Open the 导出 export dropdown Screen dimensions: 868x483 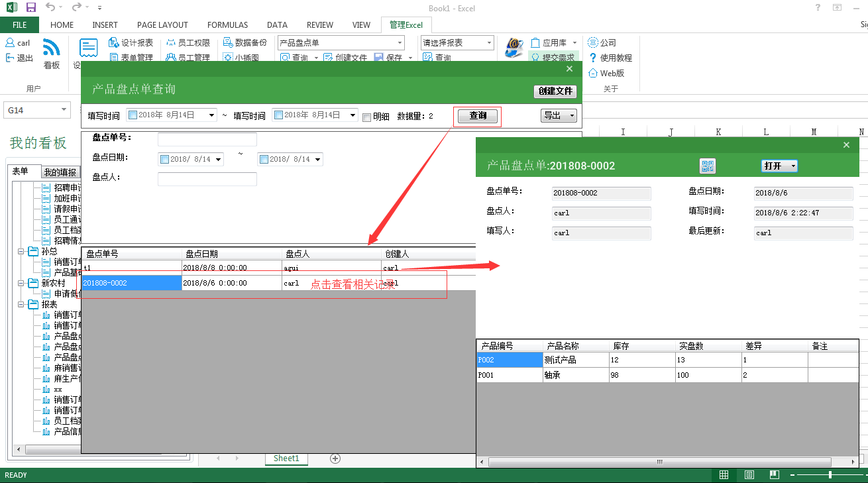(x=559, y=115)
